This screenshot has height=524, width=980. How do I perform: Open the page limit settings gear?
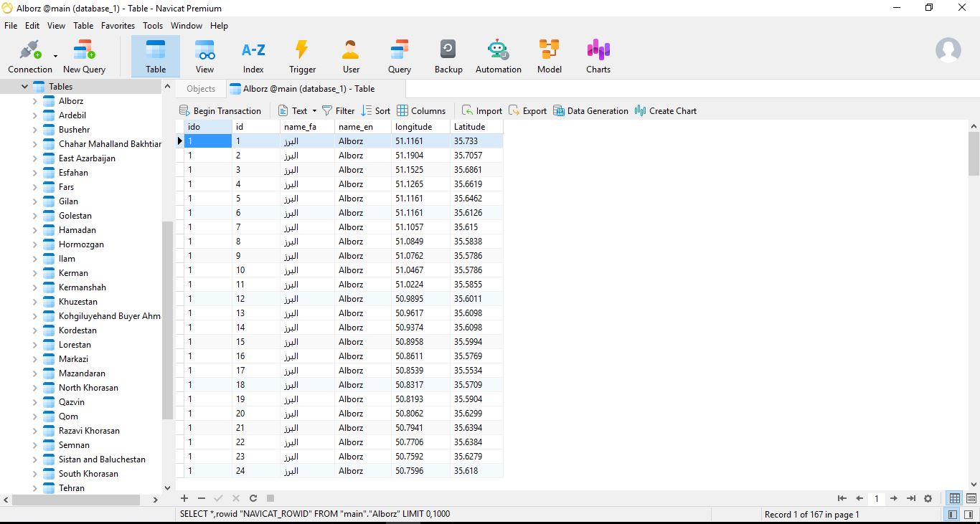(x=928, y=498)
